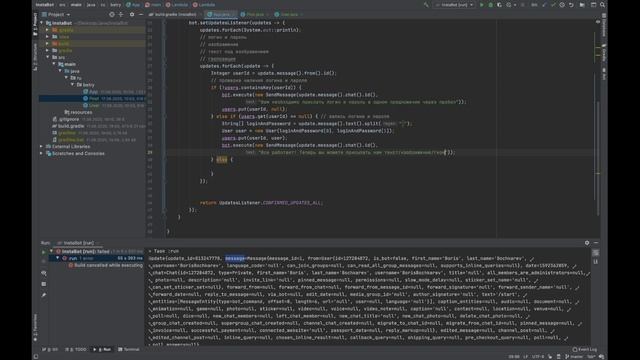Click the Build project hammer icon
Image resolution: width=640 pixels, height=360 pixels.
pyautogui.click(x=426, y=5)
